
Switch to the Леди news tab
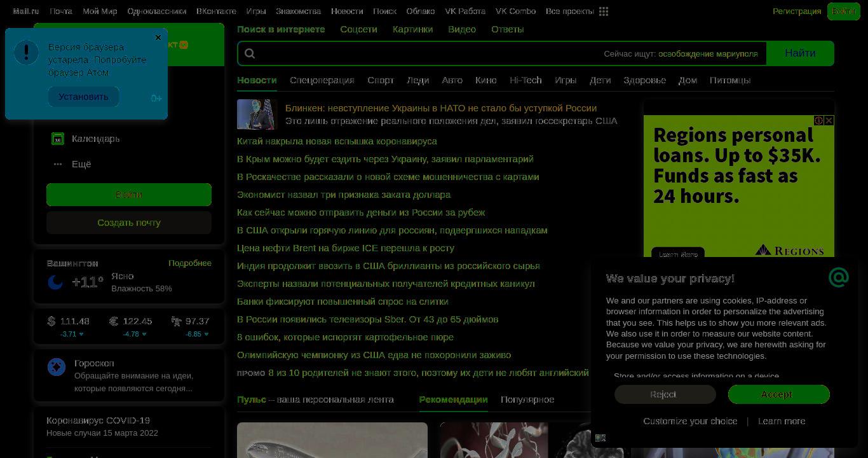417,80
